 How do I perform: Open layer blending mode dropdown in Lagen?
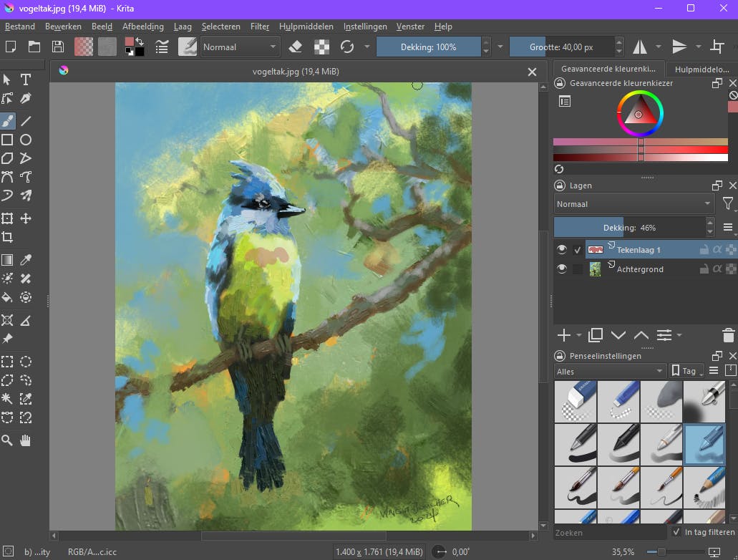click(x=633, y=204)
